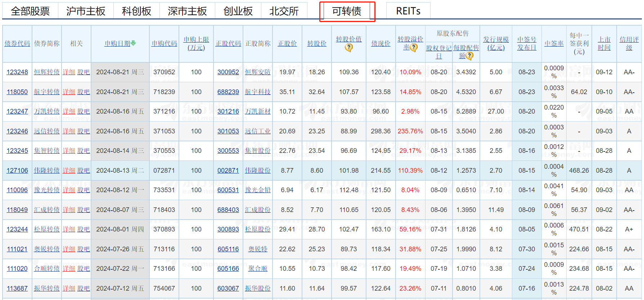The height and width of the screenshot is (300, 644).
Task: Sort table by 债券代码 column header
Action: [x=17, y=44]
